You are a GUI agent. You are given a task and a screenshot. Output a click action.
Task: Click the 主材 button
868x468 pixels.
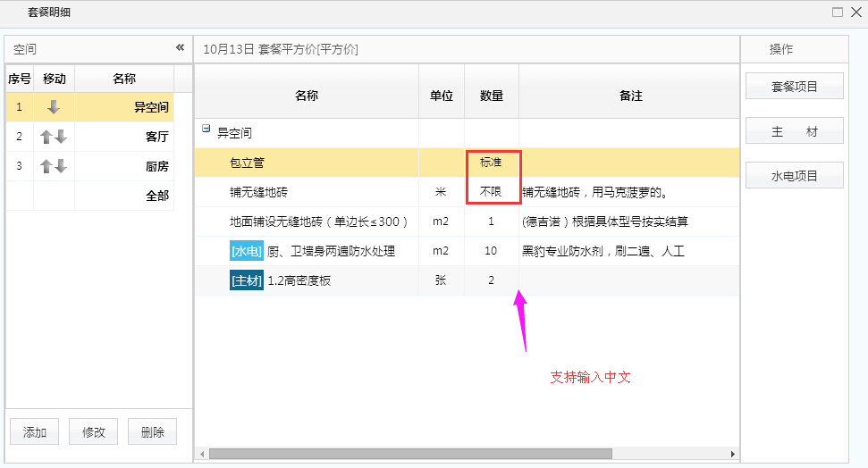click(x=794, y=131)
